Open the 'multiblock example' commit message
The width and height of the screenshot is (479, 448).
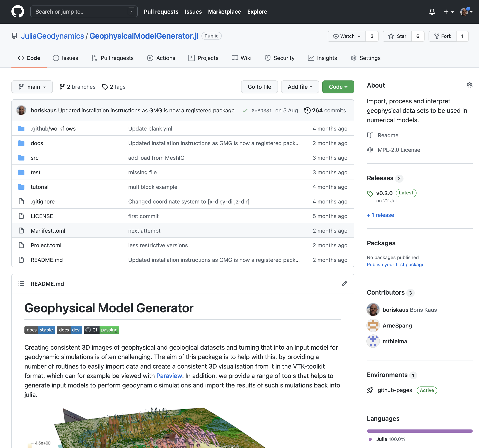coord(153,187)
